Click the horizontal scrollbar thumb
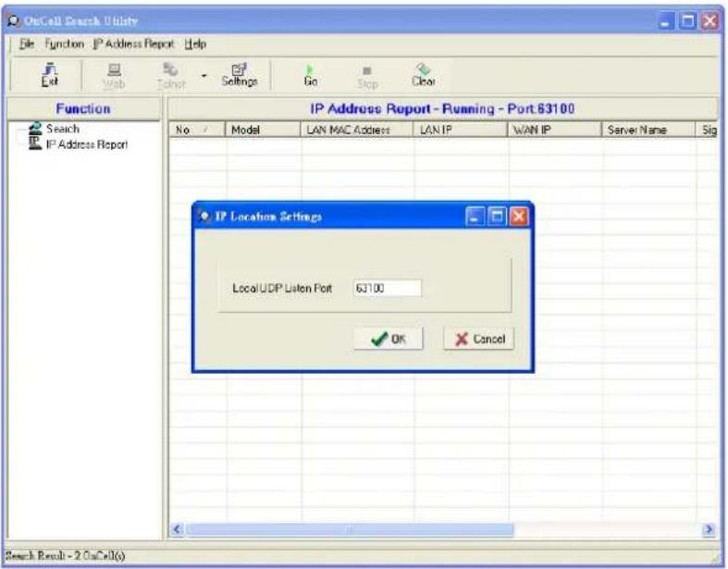The image size is (728, 569). (350, 529)
